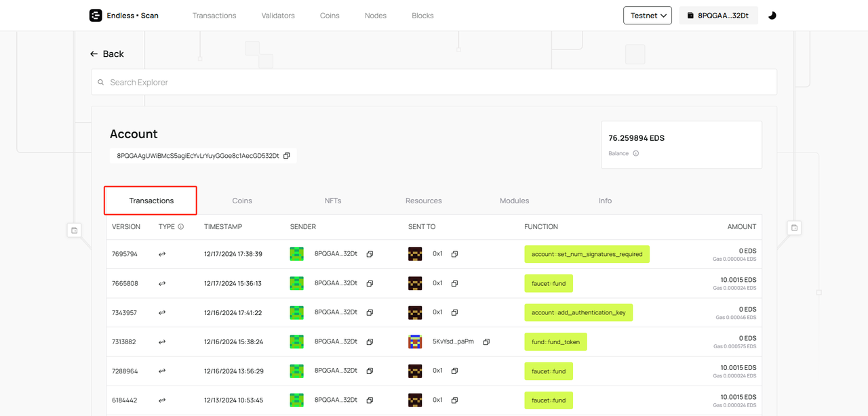Screen dimensions: 868x416
Task: Select the Resources tab
Action: (423, 201)
